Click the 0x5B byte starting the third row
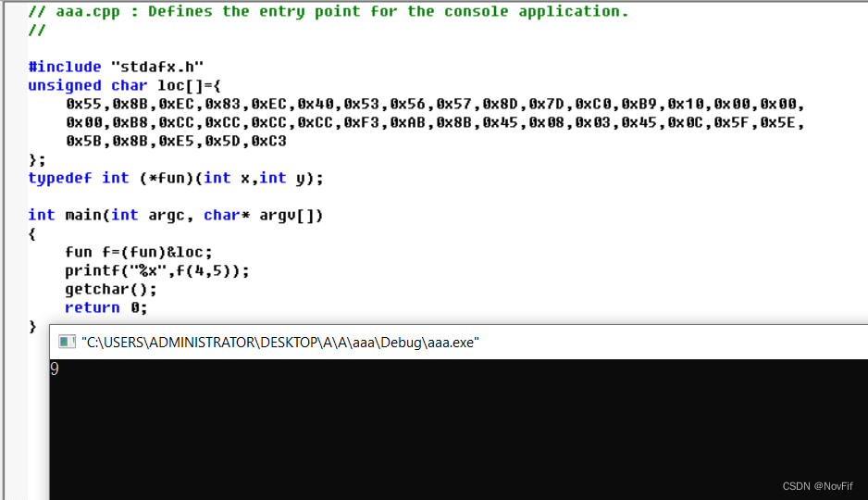The width and height of the screenshot is (868, 500). pyautogui.click(x=84, y=141)
